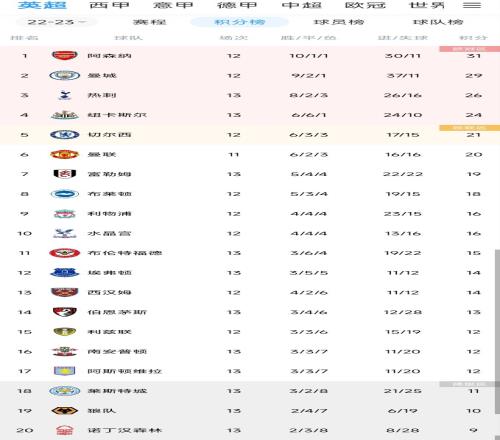The width and height of the screenshot is (500, 440).
Task: Switch to the 西甲 league tab
Action: (109, 5)
